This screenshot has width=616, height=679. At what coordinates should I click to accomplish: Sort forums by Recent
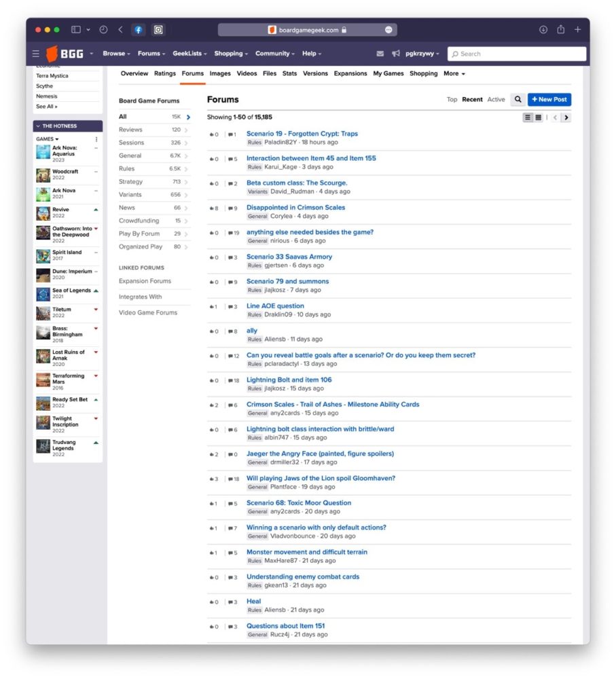coord(472,100)
